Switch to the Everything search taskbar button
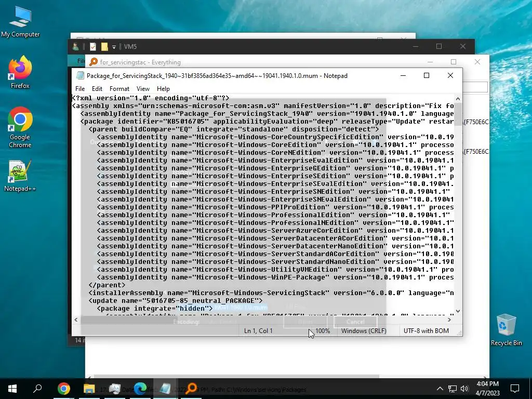The width and height of the screenshot is (532, 399). tap(191, 389)
